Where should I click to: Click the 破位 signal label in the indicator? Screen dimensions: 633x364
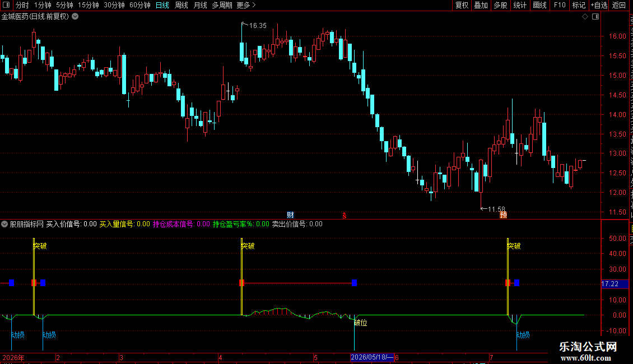(x=361, y=323)
